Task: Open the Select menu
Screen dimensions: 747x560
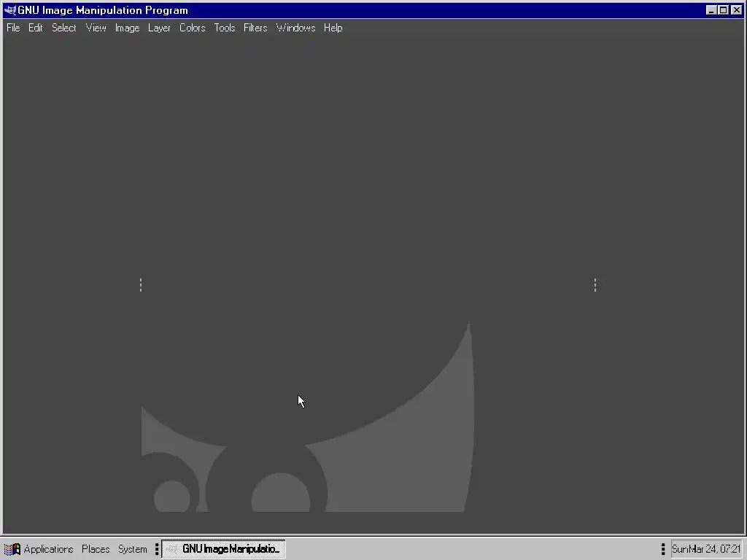Action: [x=64, y=28]
